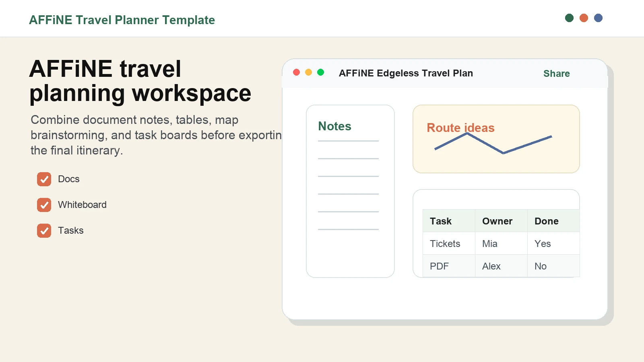The height and width of the screenshot is (362, 644).
Task: Click the Share button
Action: tap(556, 73)
